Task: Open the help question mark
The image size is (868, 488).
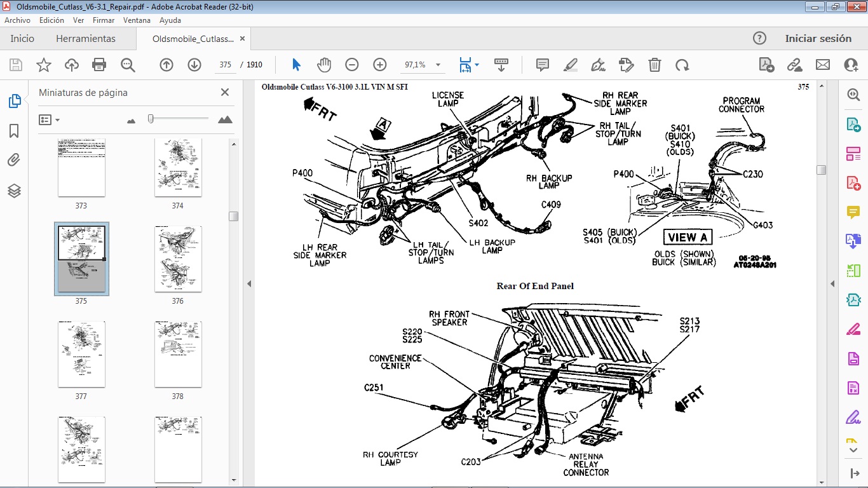Action: pos(759,38)
